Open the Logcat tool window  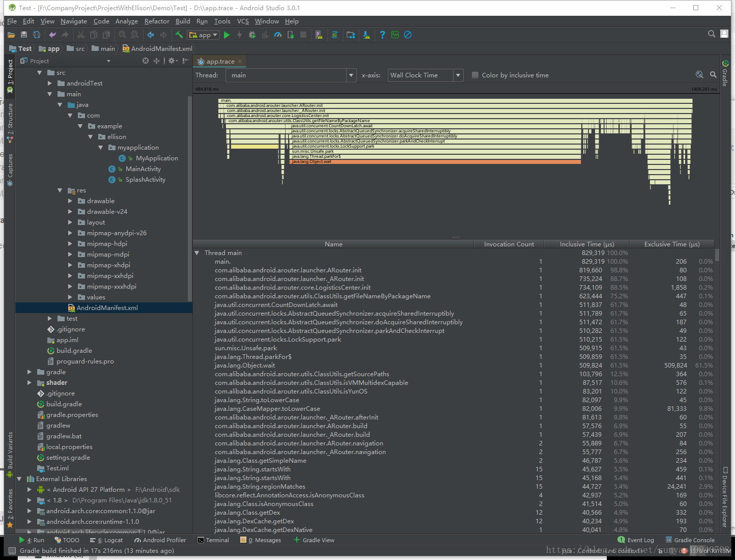(x=106, y=540)
